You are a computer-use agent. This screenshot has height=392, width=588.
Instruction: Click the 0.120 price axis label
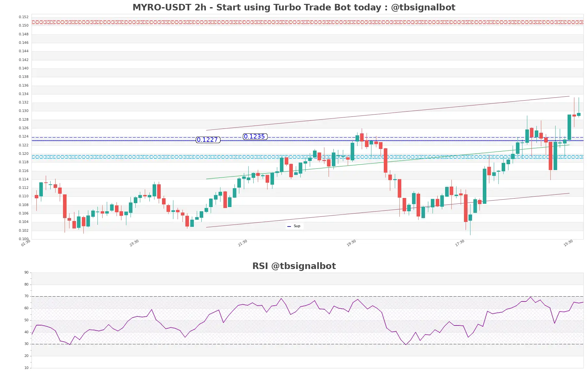pyautogui.click(x=24, y=153)
